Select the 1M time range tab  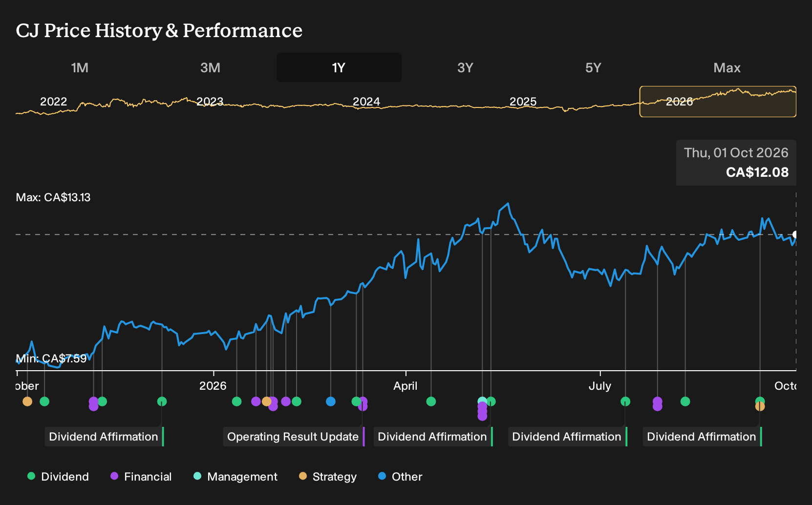coord(80,67)
